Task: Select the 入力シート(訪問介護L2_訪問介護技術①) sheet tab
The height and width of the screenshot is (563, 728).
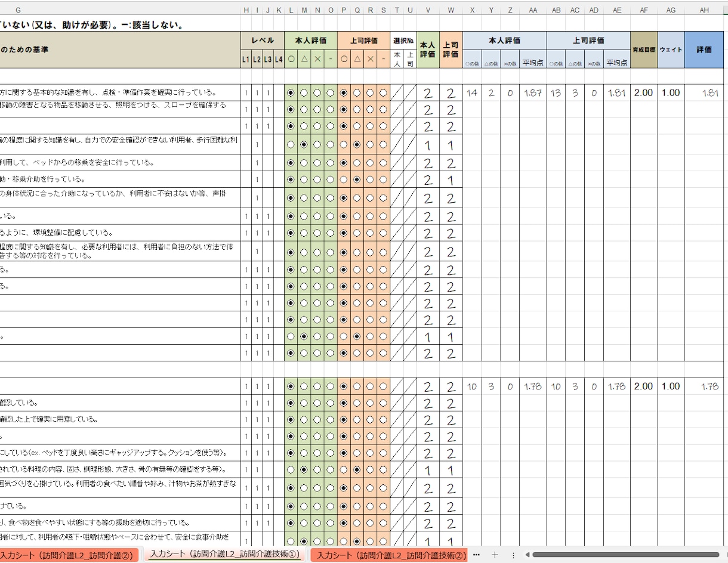Action: (224, 555)
